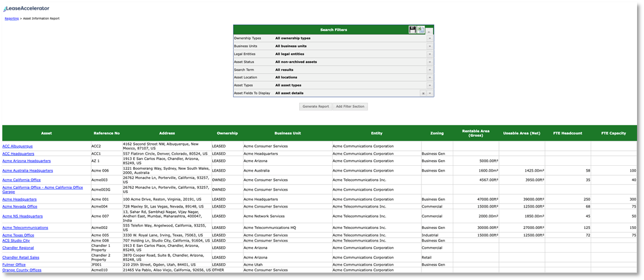The image size is (644, 280).
Task: Expand the Asset Types filter dropdown
Action: coord(430,85)
